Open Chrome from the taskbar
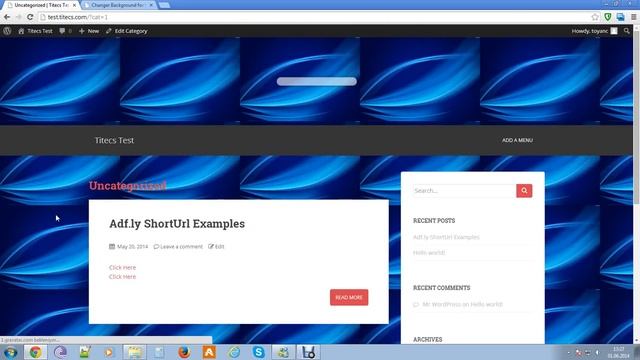 click(35, 352)
